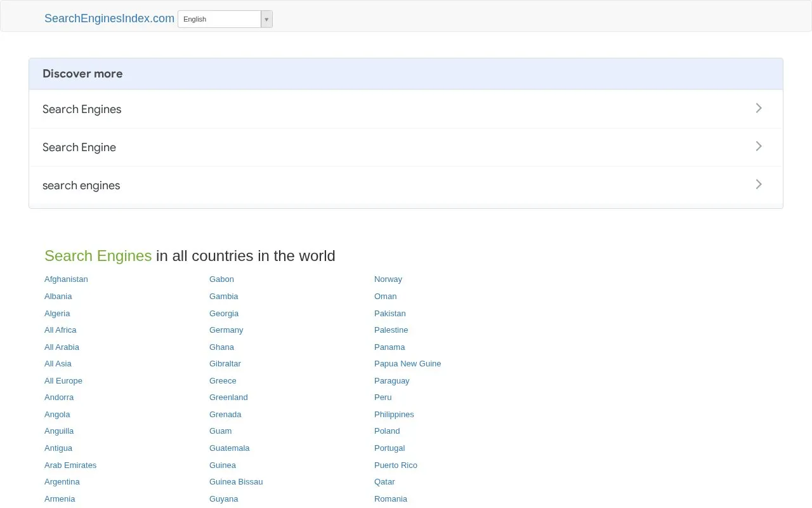Choose Ghana in the country list
Screen dimensions: 812x508
[x=221, y=347]
